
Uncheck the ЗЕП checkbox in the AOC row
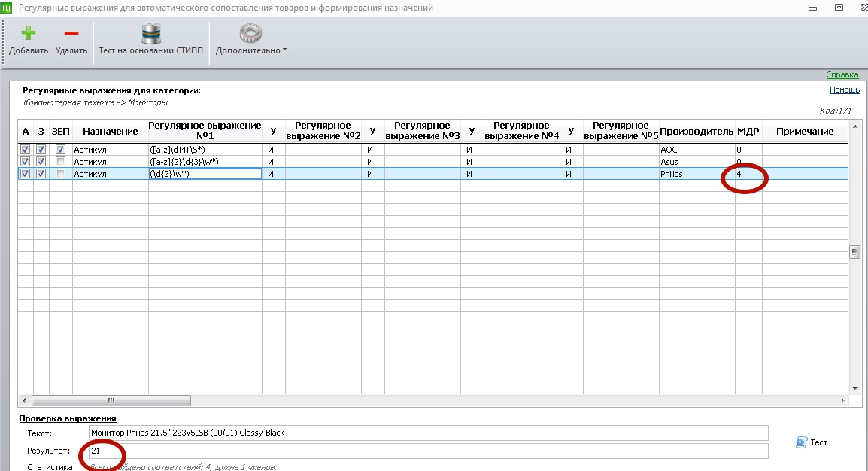pyautogui.click(x=60, y=150)
